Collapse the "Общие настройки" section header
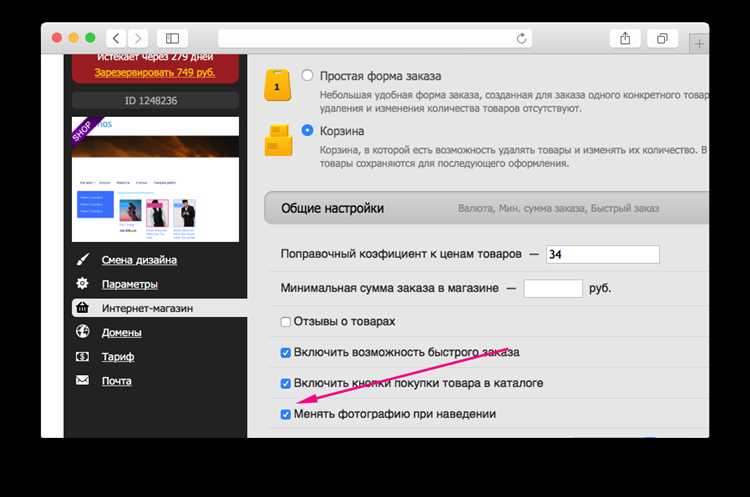750x497 pixels. [x=330, y=208]
